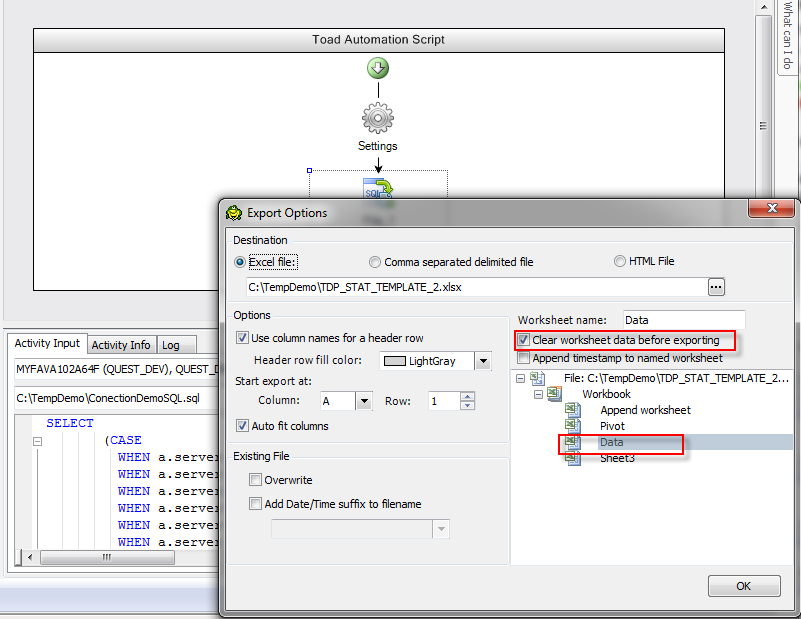Collapse the File node in worksheet tree
The height and width of the screenshot is (619, 801).
[520, 379]
